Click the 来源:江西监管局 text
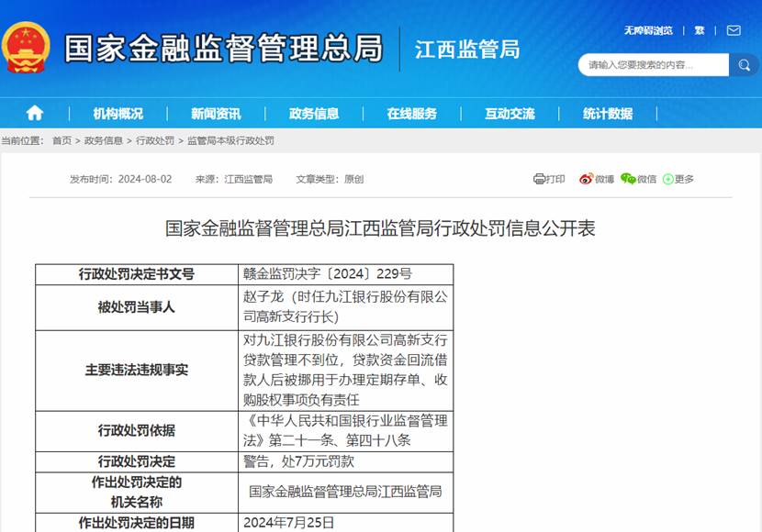This screenshot has width=762, height=532. click(x=234, y=179)
